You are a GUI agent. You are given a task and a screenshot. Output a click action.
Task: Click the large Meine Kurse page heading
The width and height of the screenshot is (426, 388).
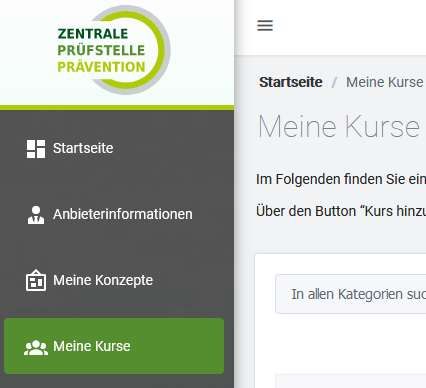339,127
